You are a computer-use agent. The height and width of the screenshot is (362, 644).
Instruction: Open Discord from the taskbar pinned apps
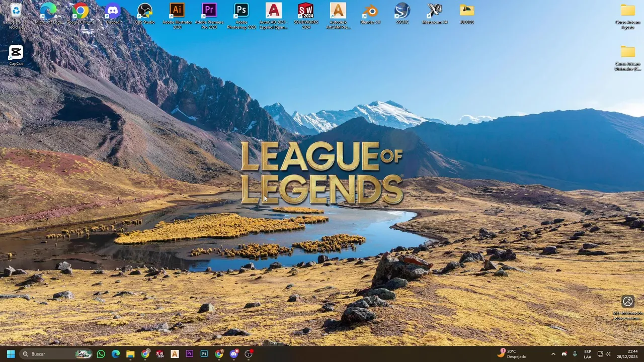point(234,354)
